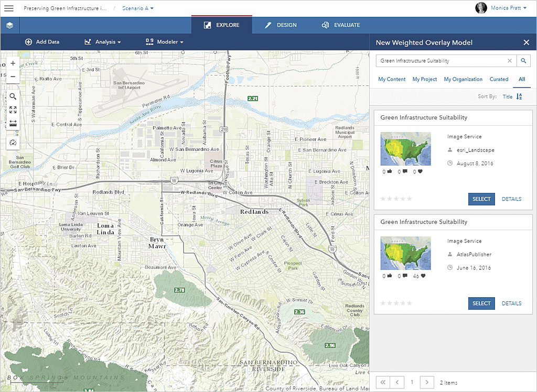This screenshot has height=392, width=537.
Task: Click the likes icon on esri_Landscape item
Action: coord(390,171)
